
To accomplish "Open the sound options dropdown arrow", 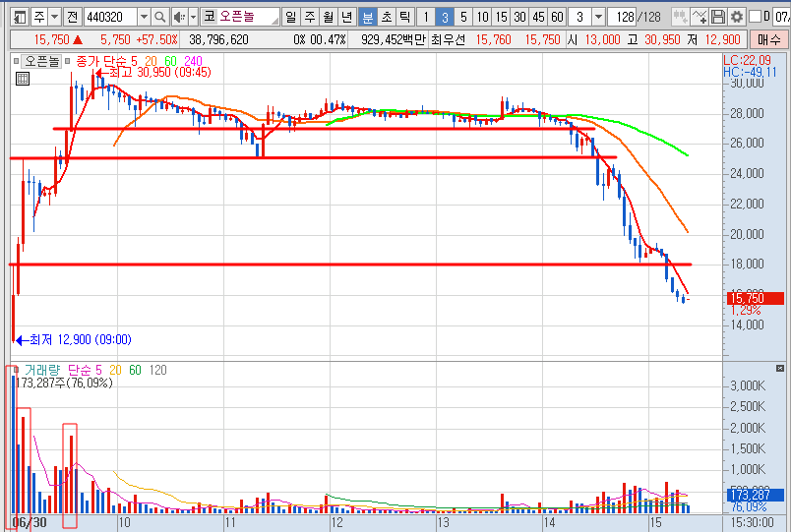I will tap(193, 17).
